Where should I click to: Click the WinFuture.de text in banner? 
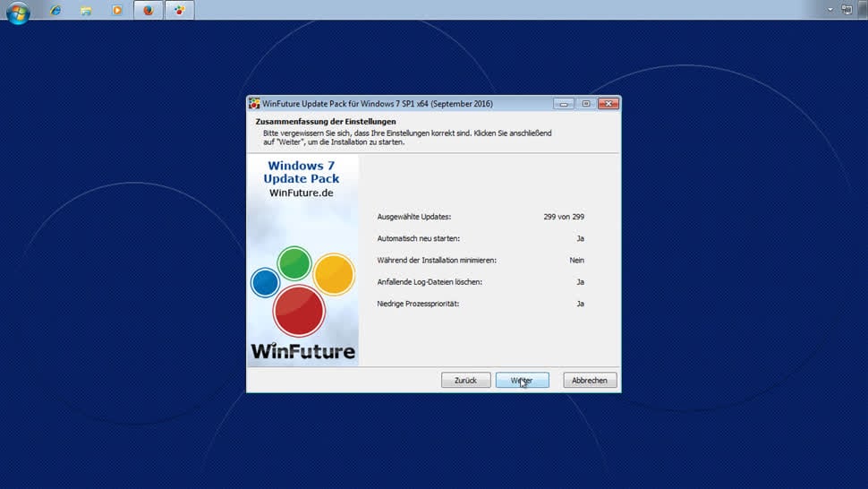302,193
